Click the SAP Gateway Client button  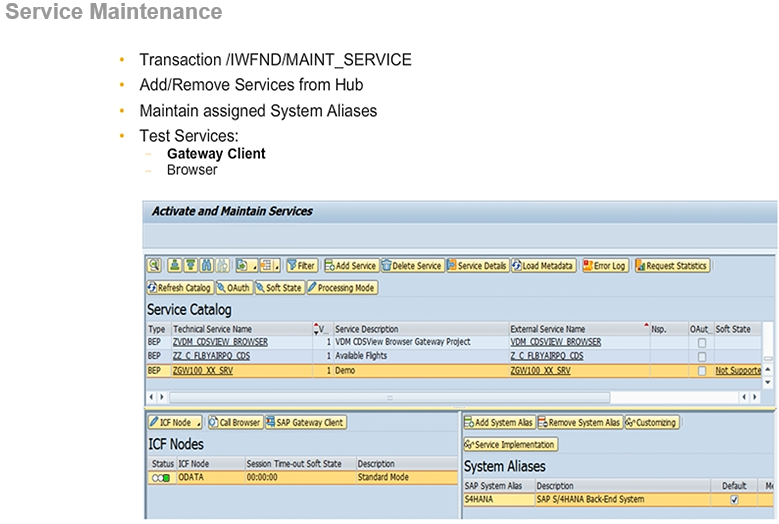point(304,423)
